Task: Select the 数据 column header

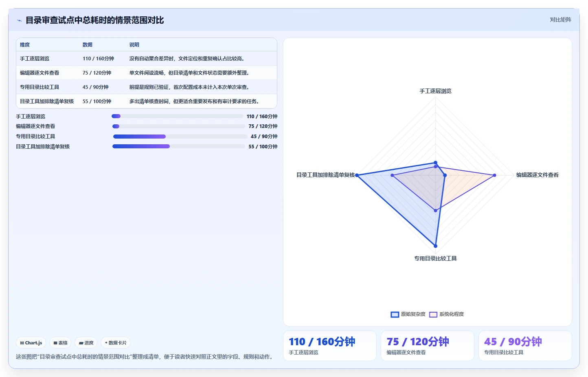Action: coord(88,45)
